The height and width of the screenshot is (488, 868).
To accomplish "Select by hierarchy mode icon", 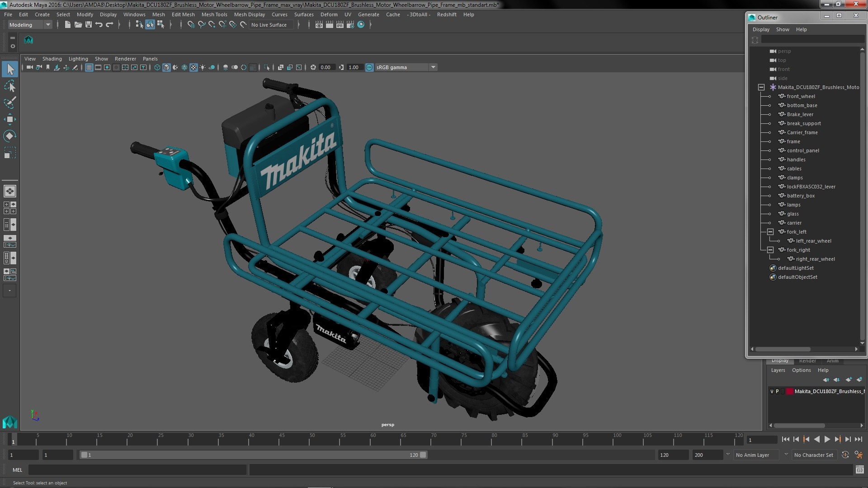I will pyautogui.click(x=139, y=25).
